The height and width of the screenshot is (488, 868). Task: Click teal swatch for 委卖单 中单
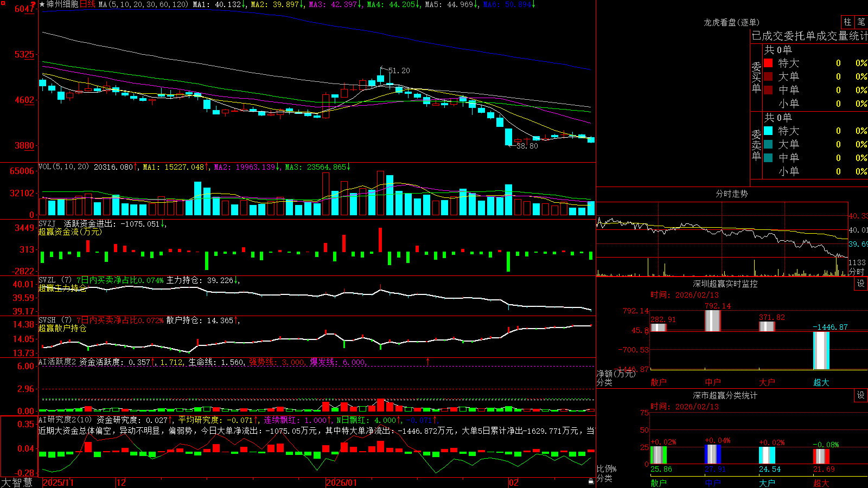[x=768, y=158]
